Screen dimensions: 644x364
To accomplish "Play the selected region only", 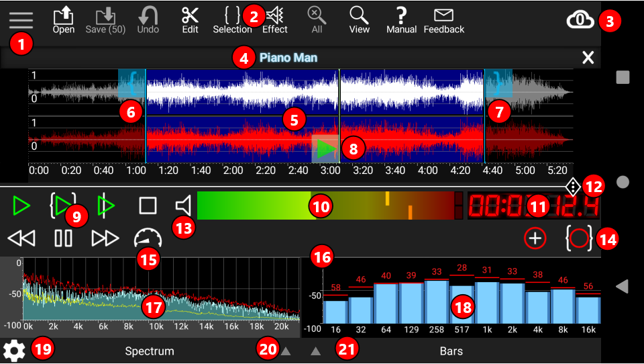I will 63,206.
